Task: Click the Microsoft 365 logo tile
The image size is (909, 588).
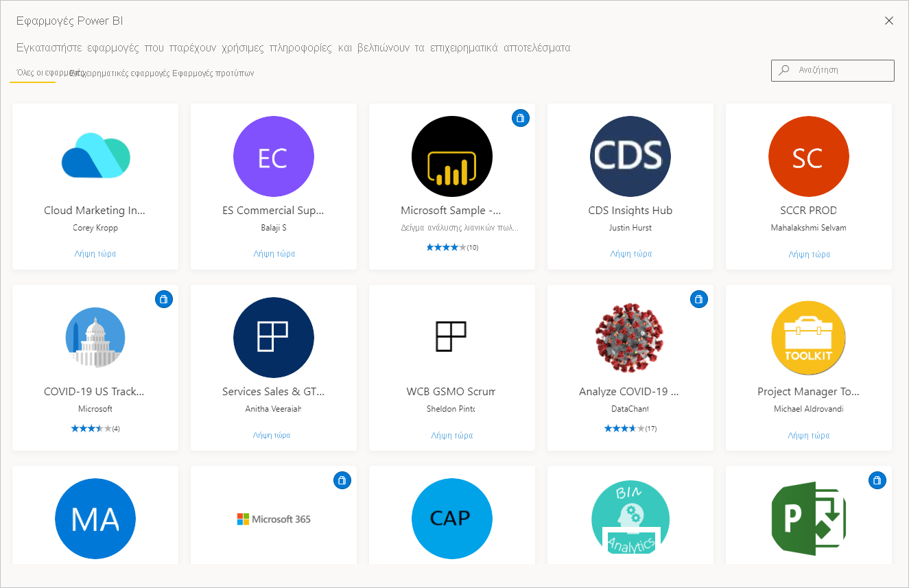Action: 274,519
